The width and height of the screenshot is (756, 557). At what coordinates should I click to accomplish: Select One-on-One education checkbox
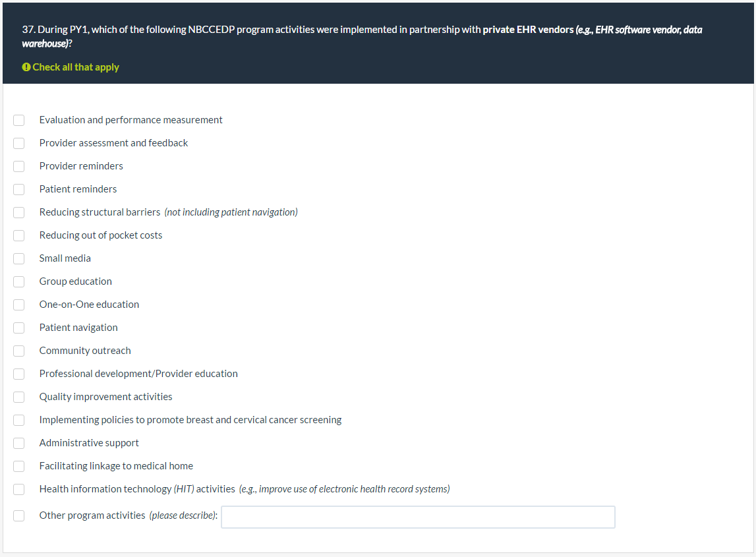pyautogui.click(x=19, y=305)
